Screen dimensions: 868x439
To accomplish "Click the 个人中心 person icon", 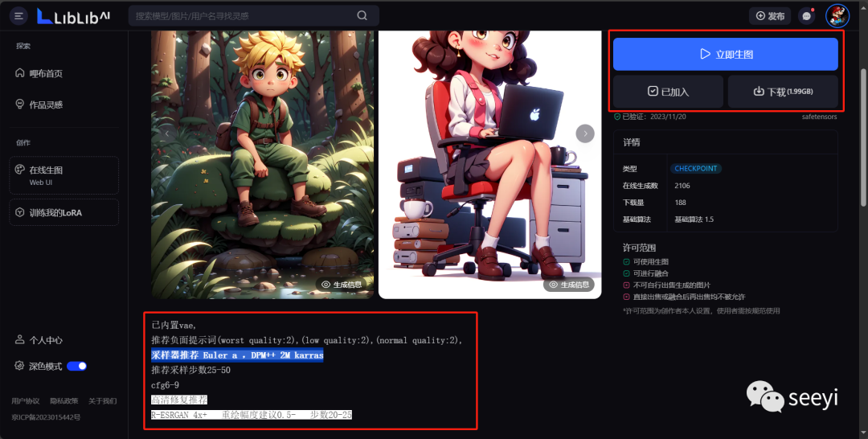I will point(19,339).
